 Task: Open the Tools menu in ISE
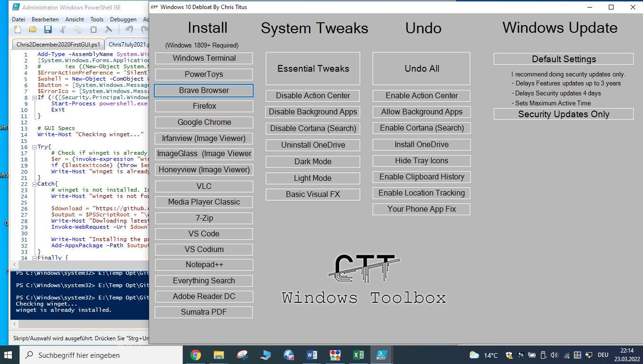(x=97, y=19)
